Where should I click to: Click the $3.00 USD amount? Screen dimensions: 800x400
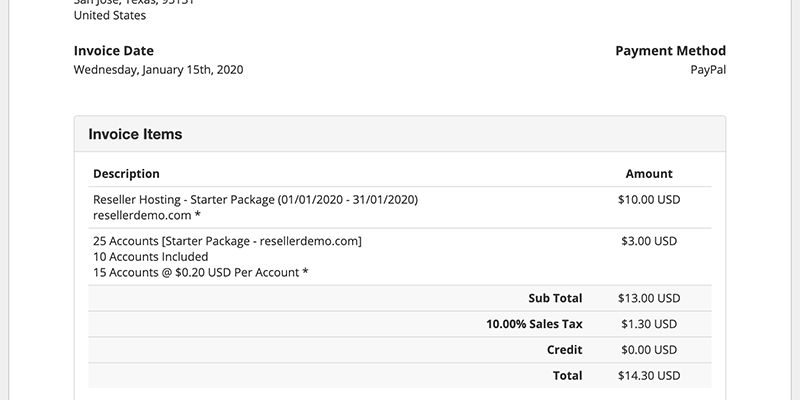tap(649, 241)
